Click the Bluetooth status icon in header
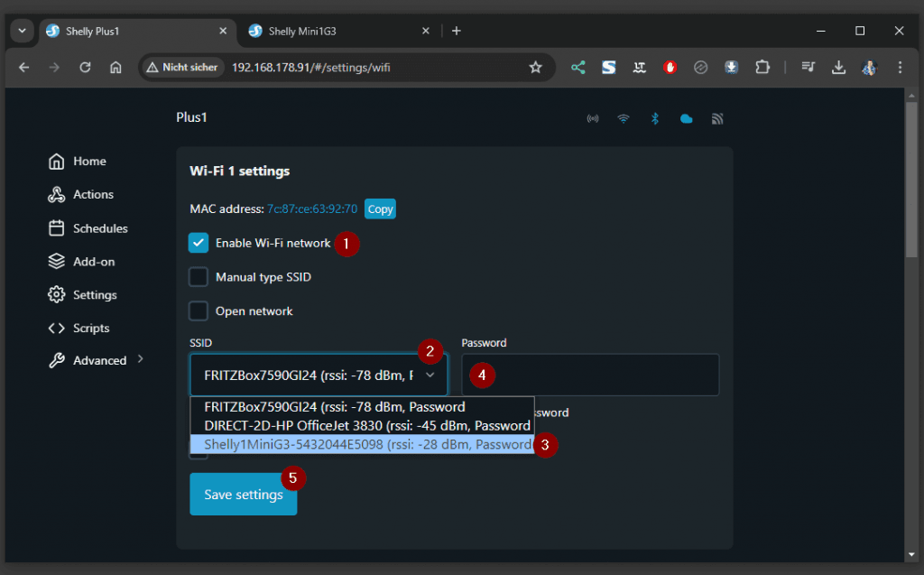 (x=656, y=118)
